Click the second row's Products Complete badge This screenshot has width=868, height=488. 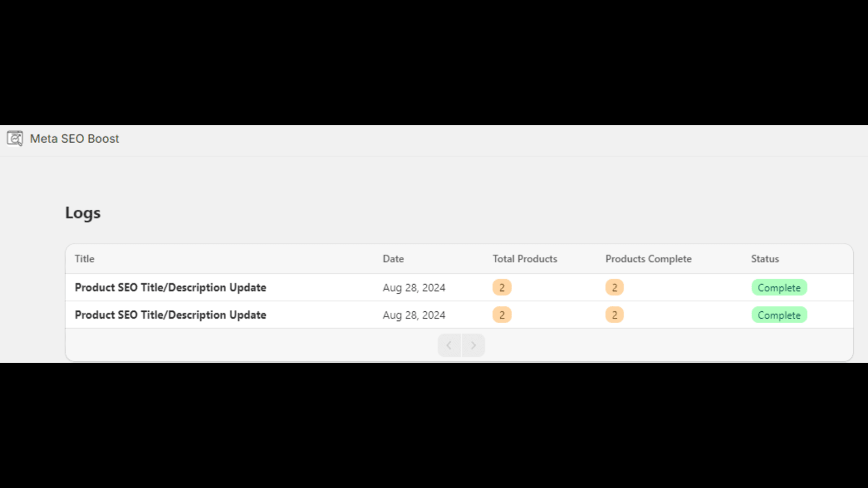615,315
